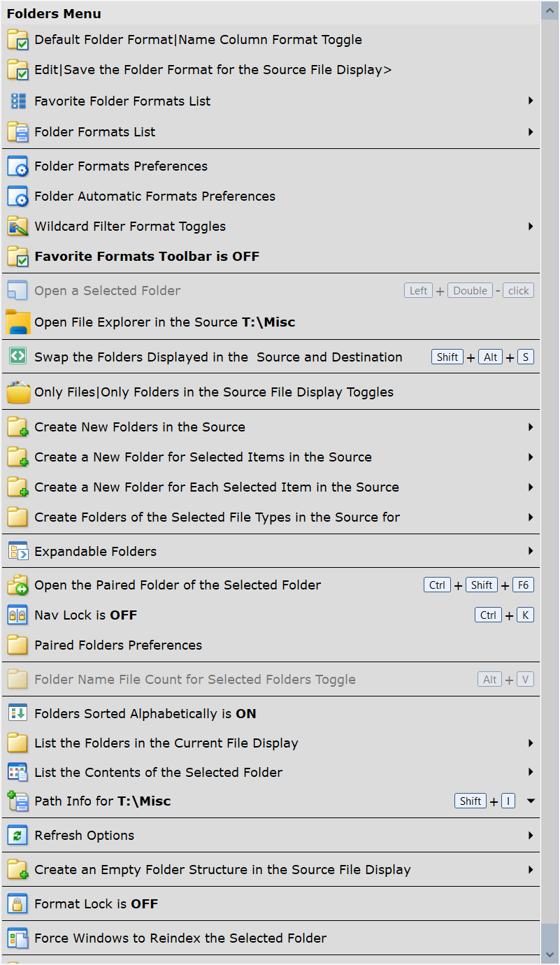
Task: Click the blue File Explorer folder icon
Action: [x=17, y=322]
